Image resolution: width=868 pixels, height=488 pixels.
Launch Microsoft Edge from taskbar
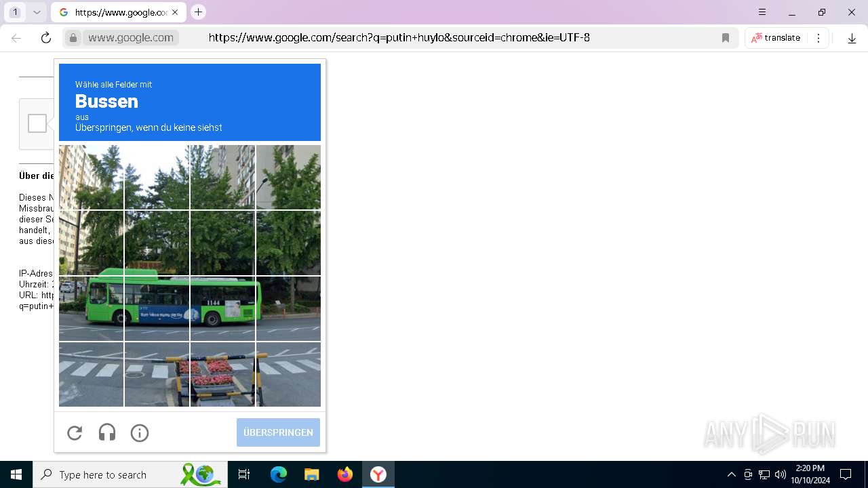point(279,474)
